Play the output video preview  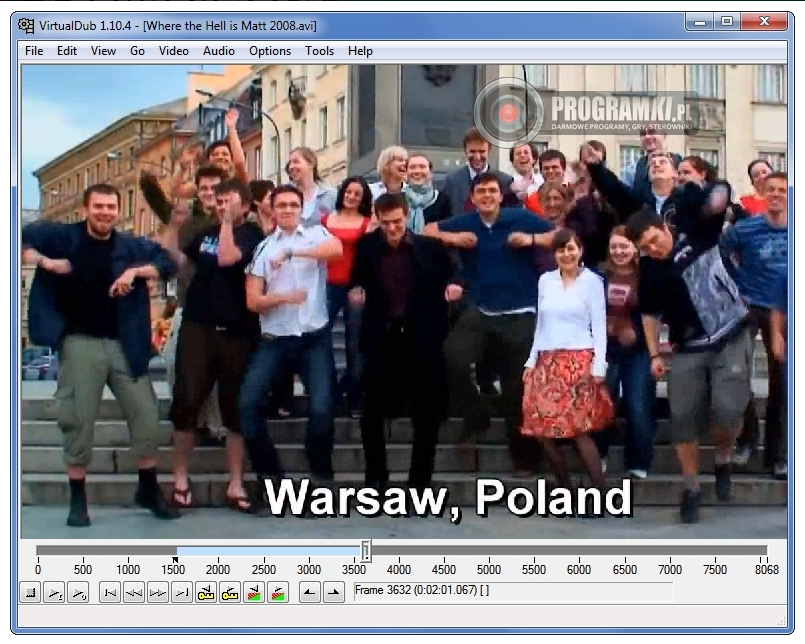point(78,593)
